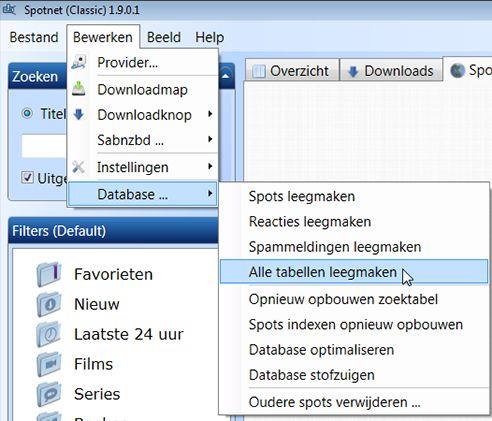This screenshot has height=421, width=492.
Task: Open the Series filter
Action: tap(97, 394)
